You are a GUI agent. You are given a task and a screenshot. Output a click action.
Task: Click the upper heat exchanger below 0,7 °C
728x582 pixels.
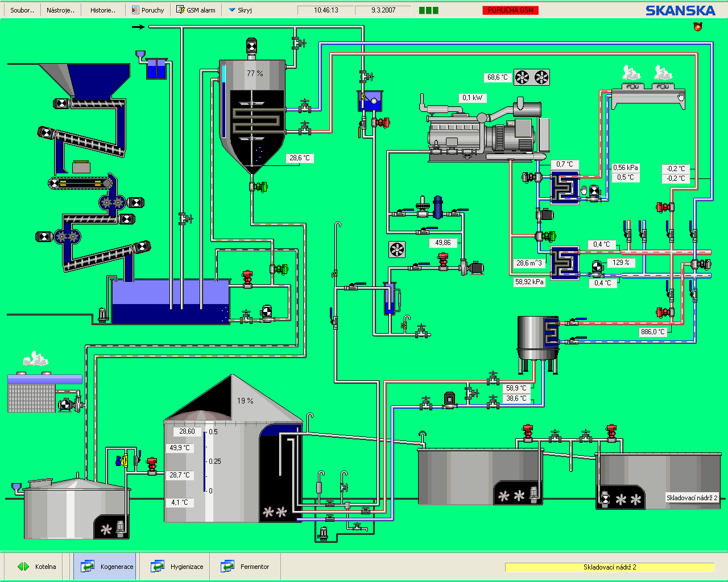564,188
